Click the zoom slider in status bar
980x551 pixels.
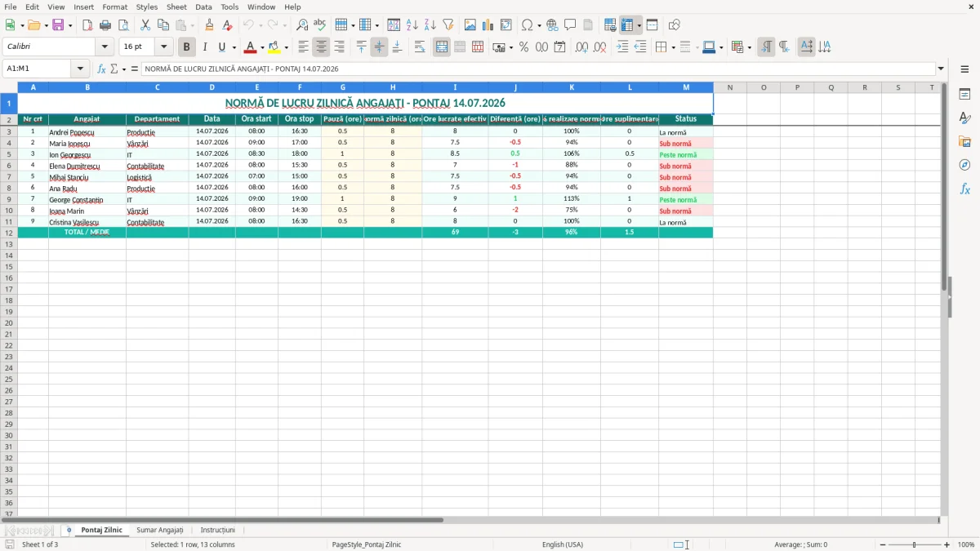pos(914,544)
